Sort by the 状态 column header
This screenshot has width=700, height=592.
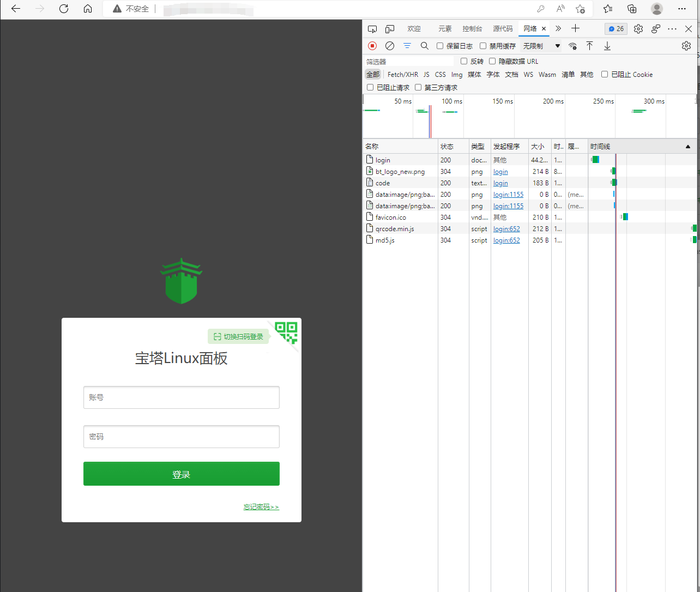click(x=453, y=147)
